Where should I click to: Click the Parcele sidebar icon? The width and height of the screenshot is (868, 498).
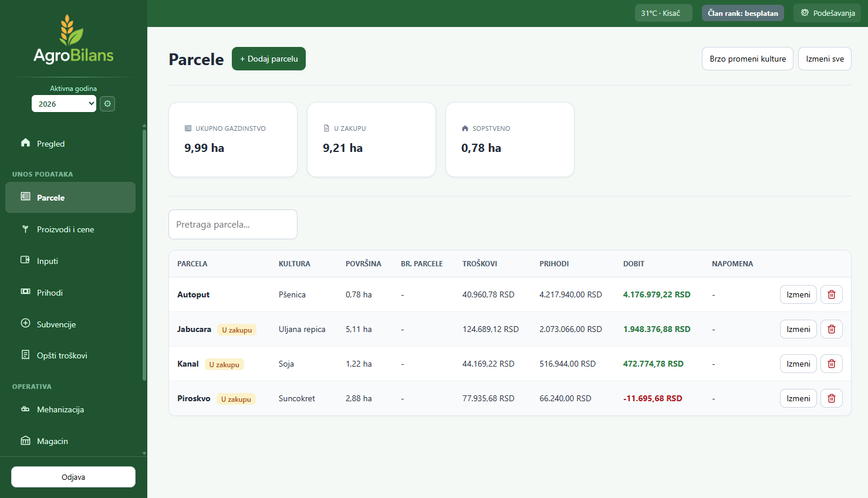(25, 197)
